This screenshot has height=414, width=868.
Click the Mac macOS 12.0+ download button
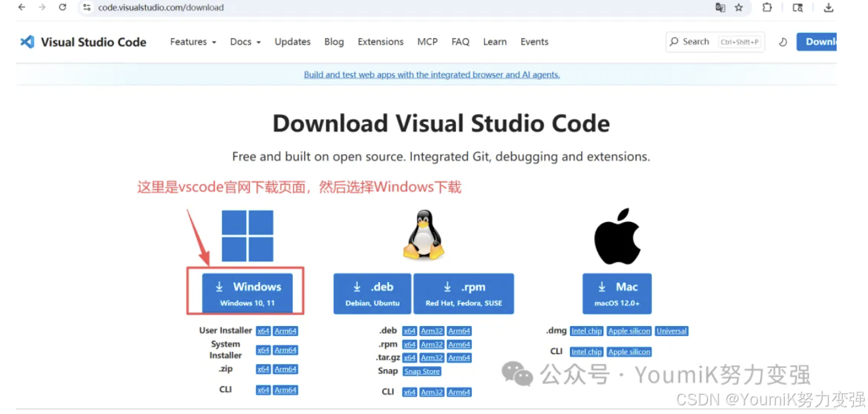tap(617, 293)
